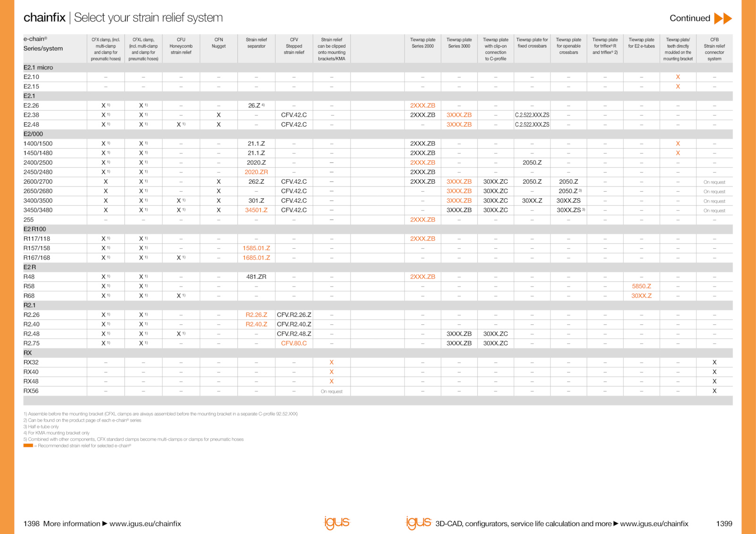The image size is (756, 534).
Task: Select the 'Tiewrap plate Series 3000' column header
Action: pos(459,43)
